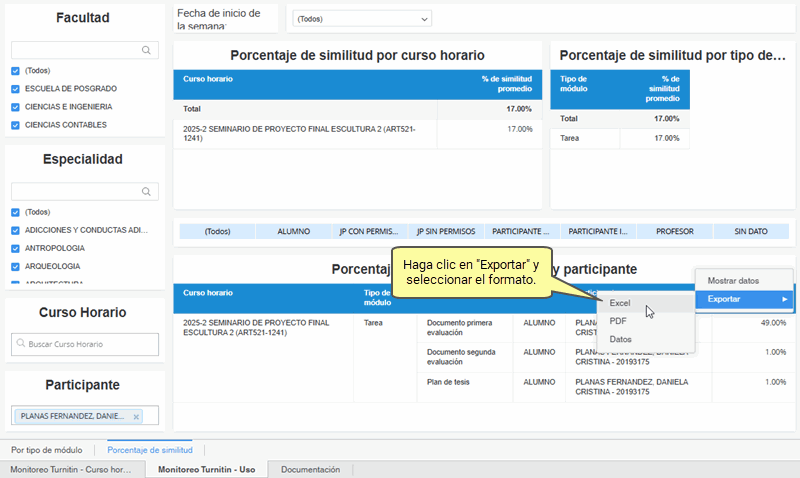
Task: Open Monitoreo Turnitin - Curso horario tab
Action: pyautogui.click(x=71, y=469)
